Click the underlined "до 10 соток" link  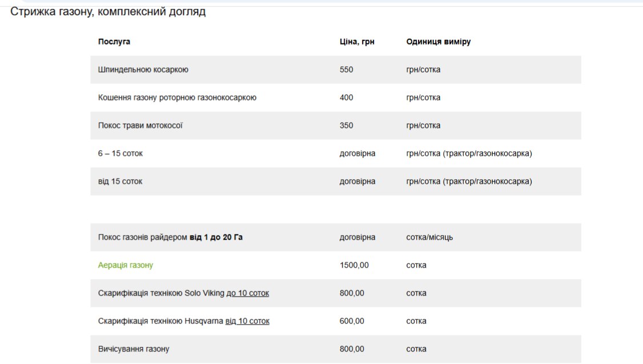point(247,293)
